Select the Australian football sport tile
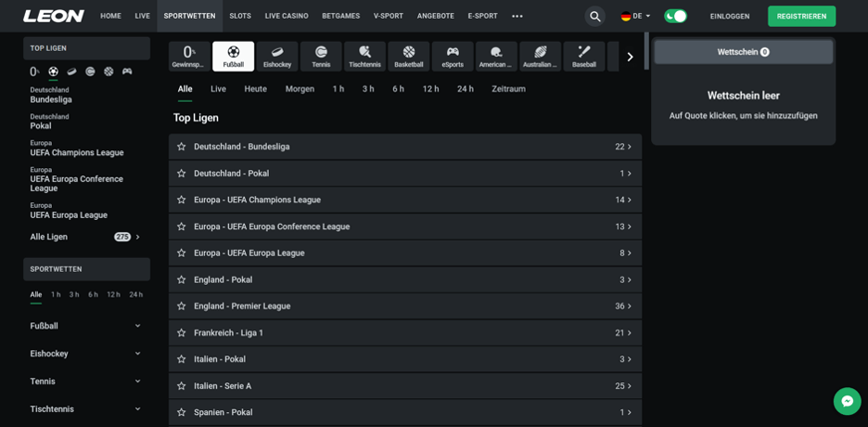This screenshot has height=427, width=868. [x=541, y=57]
